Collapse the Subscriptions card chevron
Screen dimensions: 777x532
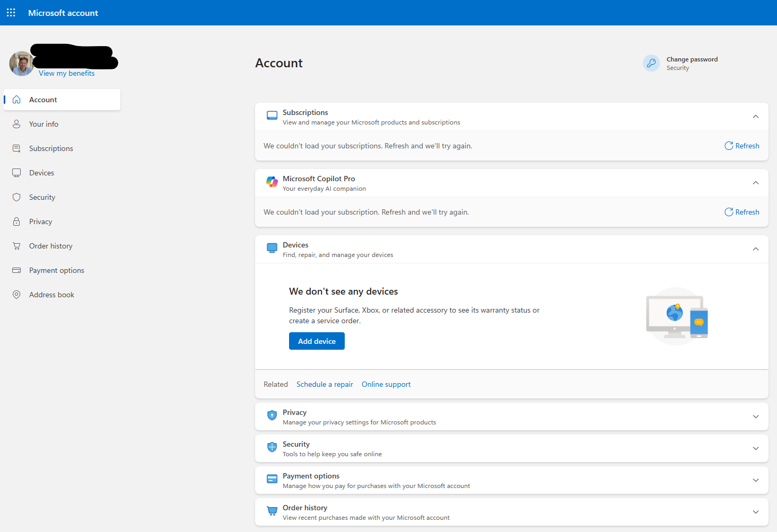[x=756, y=117]
